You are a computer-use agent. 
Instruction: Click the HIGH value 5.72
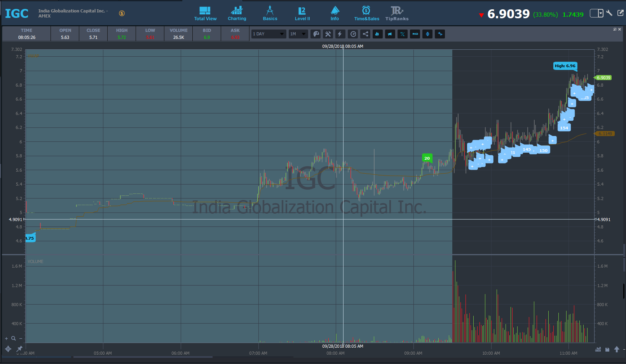[122, 37]
